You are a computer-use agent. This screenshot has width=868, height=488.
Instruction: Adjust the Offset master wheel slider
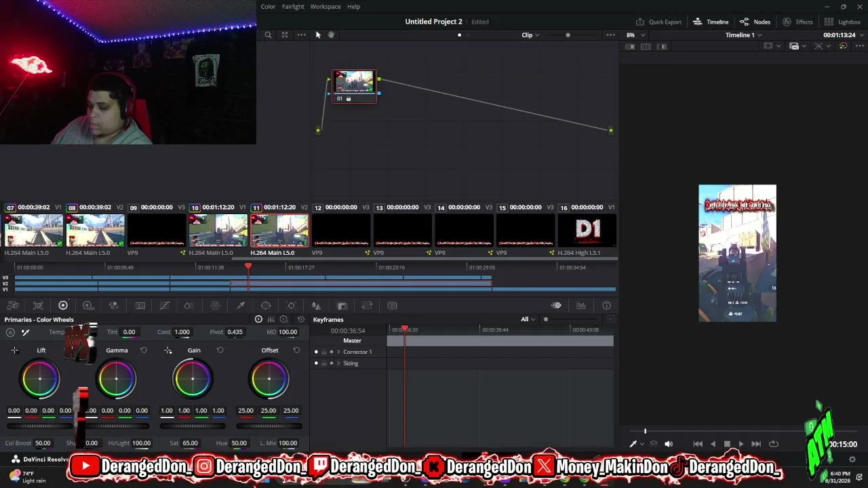[x=269, y=426]
